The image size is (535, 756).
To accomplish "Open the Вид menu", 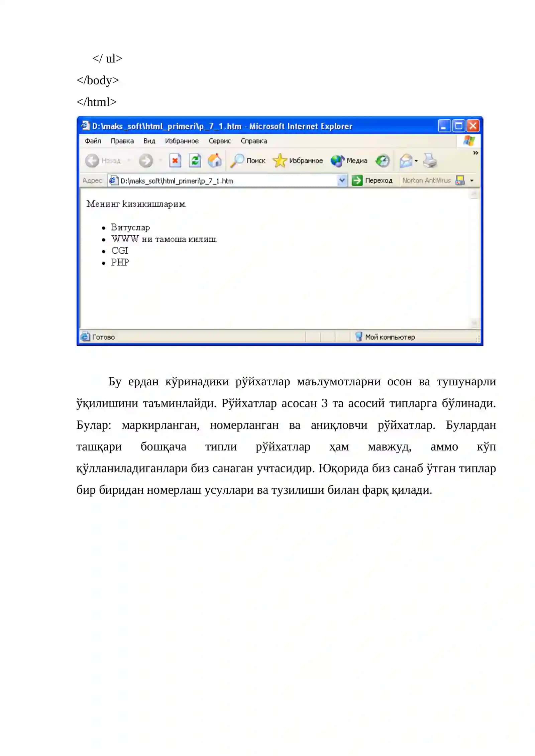I will (x=149, y=141).
